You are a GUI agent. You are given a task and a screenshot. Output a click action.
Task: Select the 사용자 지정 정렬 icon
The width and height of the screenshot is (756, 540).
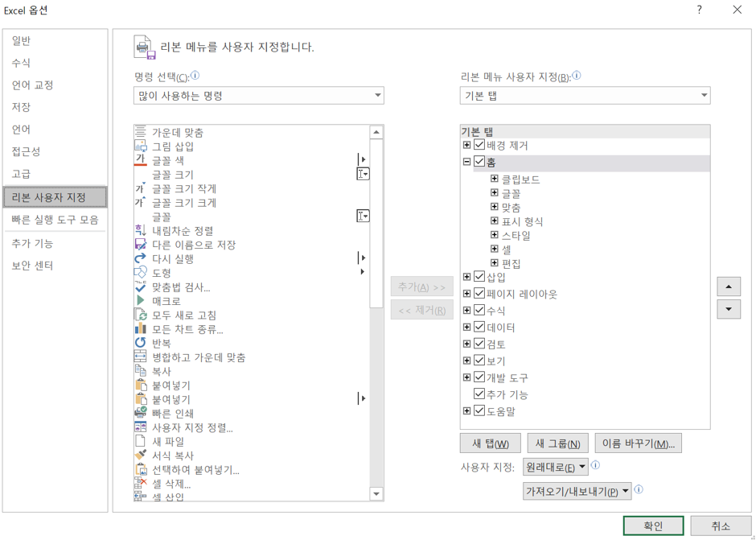140,427
